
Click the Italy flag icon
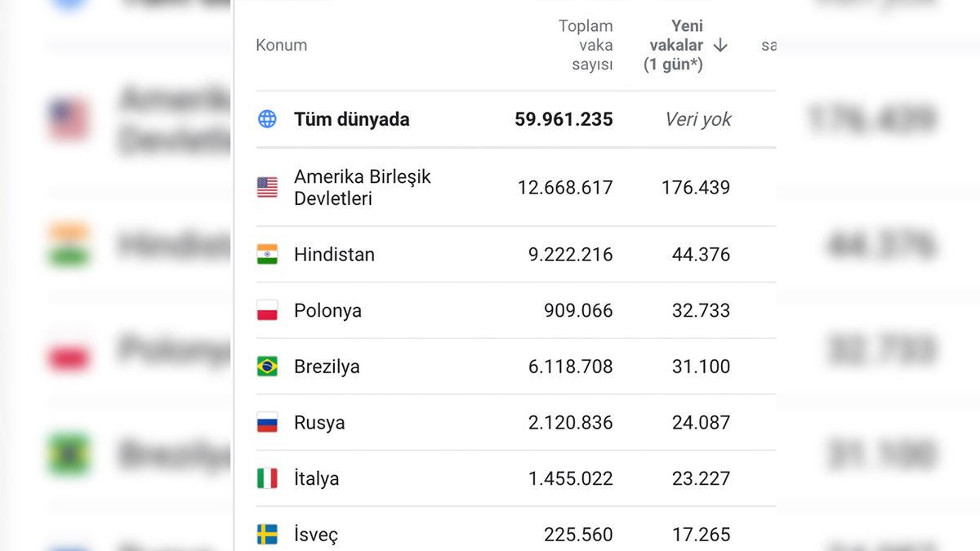pos(267,478)
